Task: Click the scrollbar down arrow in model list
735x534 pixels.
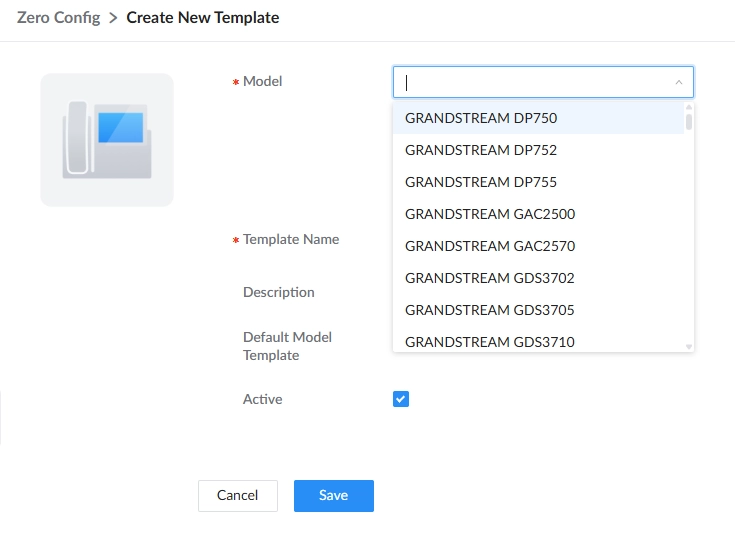Action: click(689, 347)
